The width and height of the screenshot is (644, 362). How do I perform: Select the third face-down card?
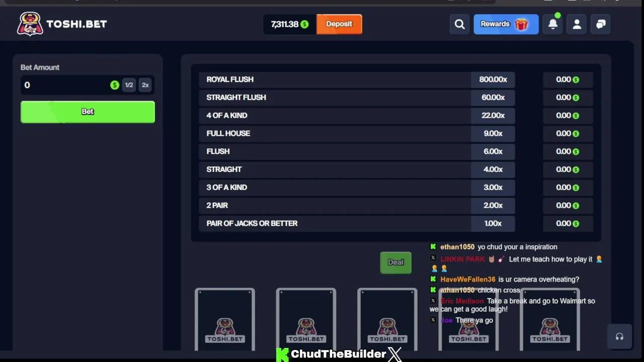(x=387, y=320)
